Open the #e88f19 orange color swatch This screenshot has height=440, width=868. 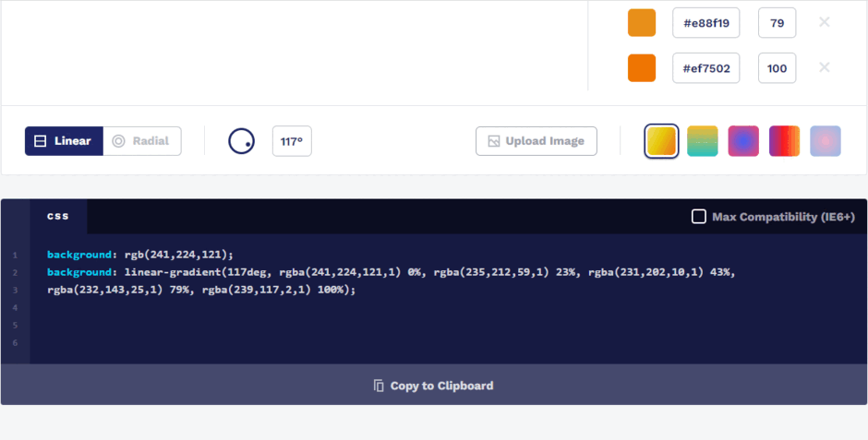(641, 23)
